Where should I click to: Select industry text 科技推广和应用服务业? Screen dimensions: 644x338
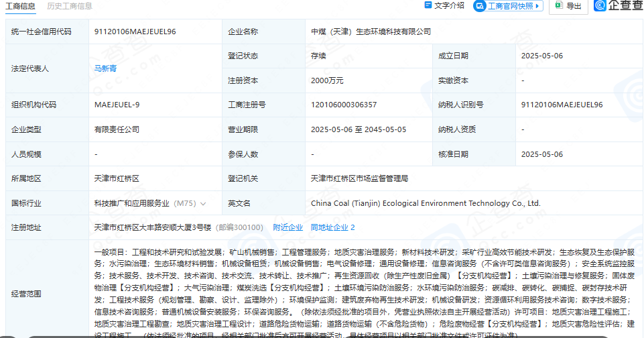[132, 203]
